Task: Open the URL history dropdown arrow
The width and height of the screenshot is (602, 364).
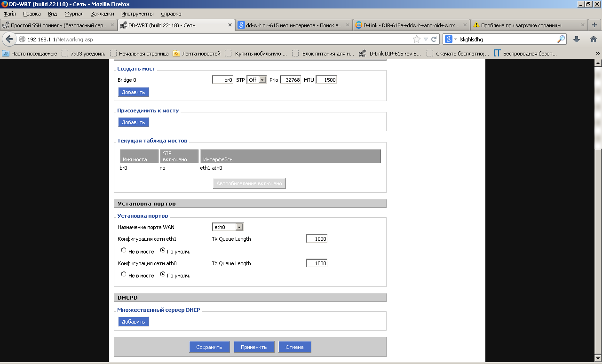Action: coord(426,39)
